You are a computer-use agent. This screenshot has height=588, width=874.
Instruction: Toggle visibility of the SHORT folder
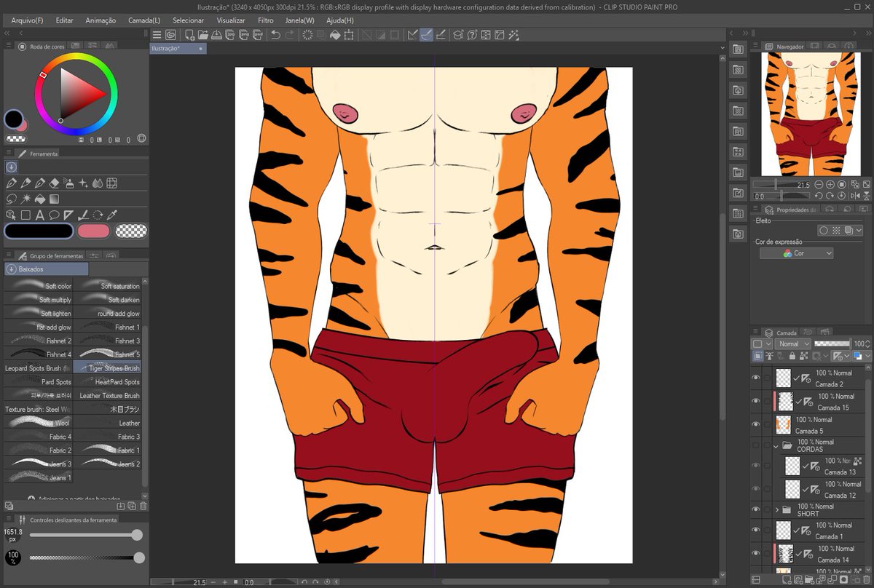pos(755,509)
